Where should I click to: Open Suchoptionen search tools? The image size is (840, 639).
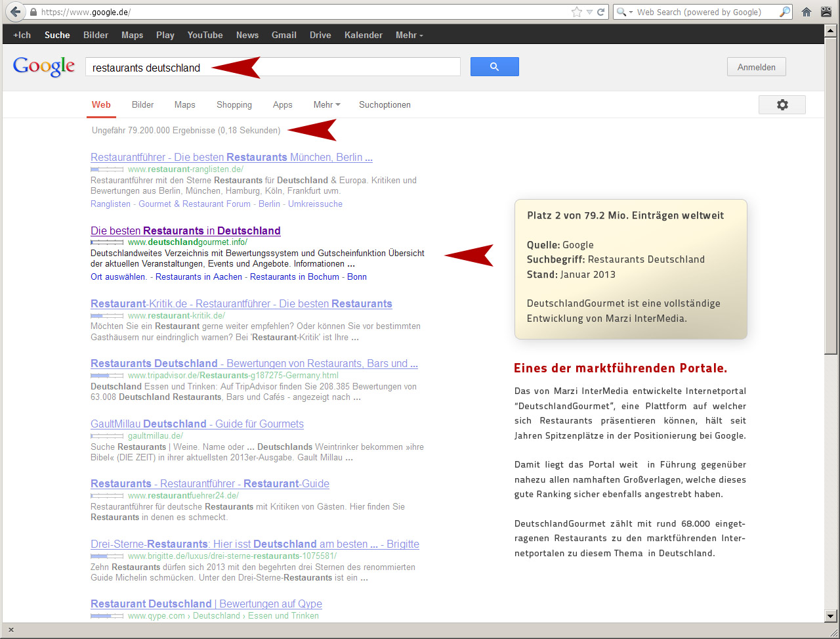tap(385, 104)
